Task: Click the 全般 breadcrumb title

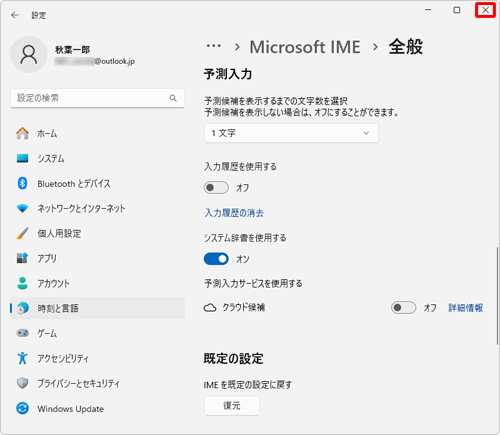Action: (406, 47)
